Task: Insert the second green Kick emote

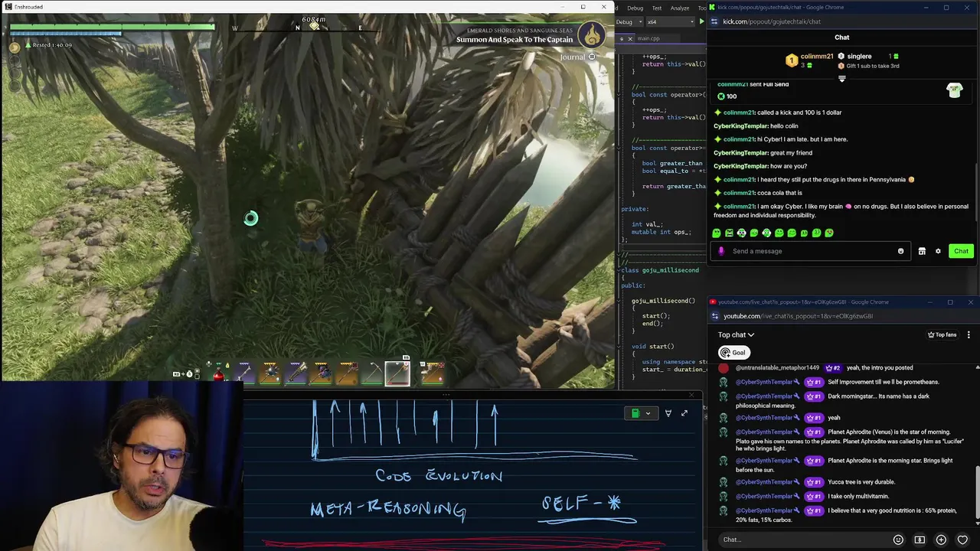Action: coord(729,233)
